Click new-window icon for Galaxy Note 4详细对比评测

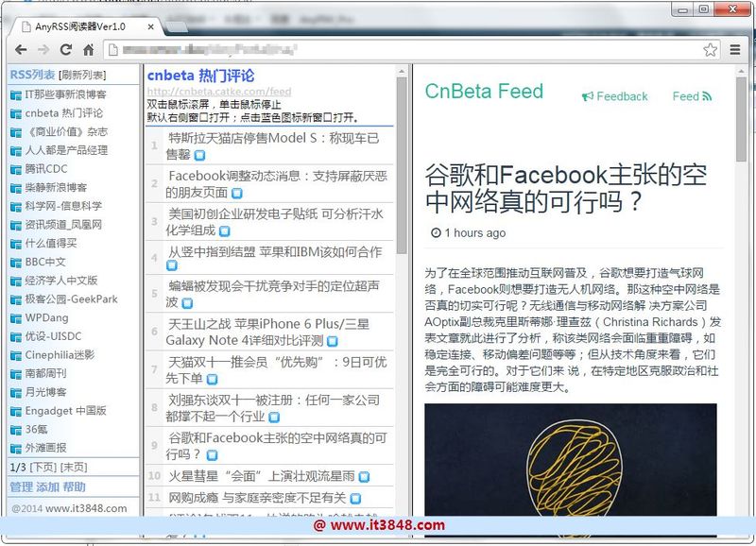[333, 341]
